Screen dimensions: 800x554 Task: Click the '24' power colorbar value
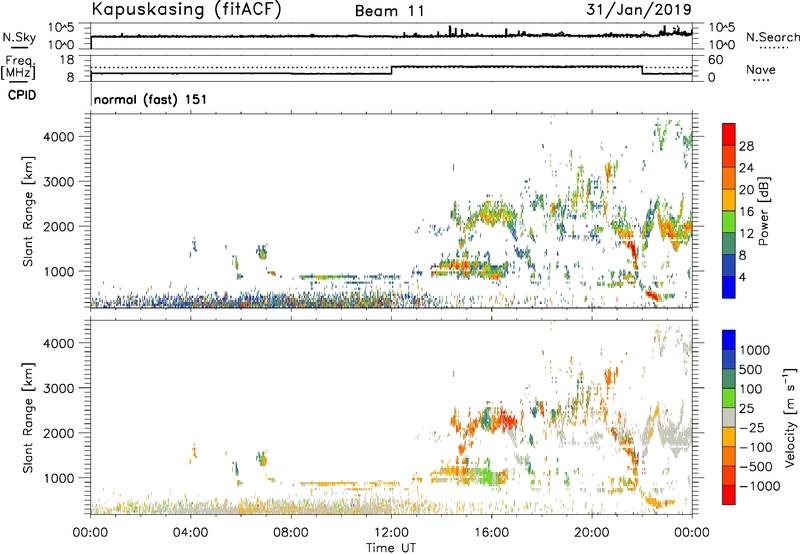point(746,168)
